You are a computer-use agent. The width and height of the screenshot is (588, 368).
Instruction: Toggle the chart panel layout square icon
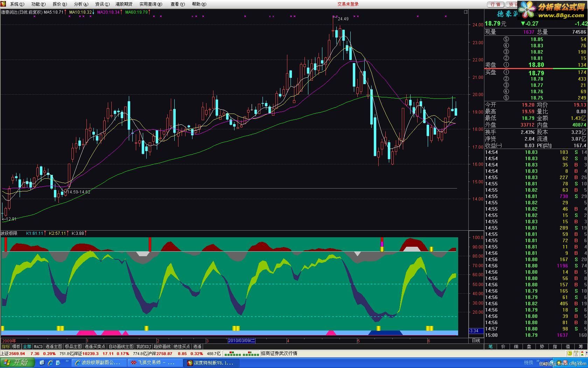pyautogui.click(x=465, y=12)
